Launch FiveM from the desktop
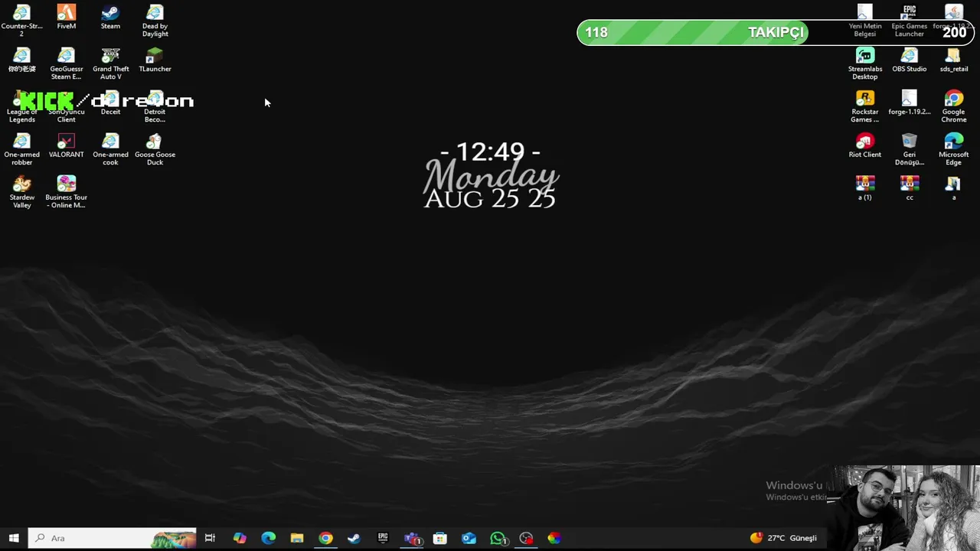 (x=67, y=18)
